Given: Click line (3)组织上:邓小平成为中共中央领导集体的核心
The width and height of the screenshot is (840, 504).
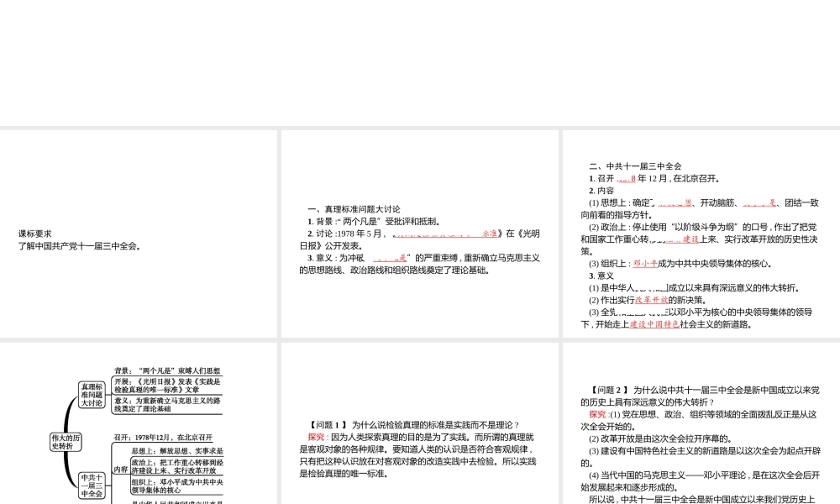Looking at the screenshot, I should click(680, 263).
